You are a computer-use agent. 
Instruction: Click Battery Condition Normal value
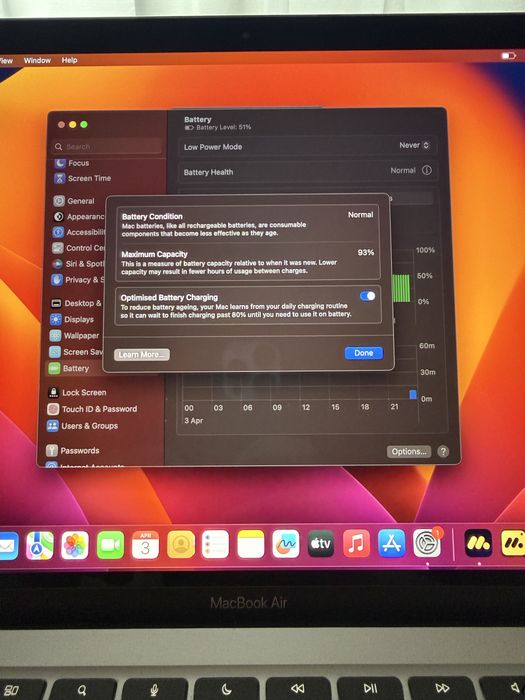pos(360,215)
